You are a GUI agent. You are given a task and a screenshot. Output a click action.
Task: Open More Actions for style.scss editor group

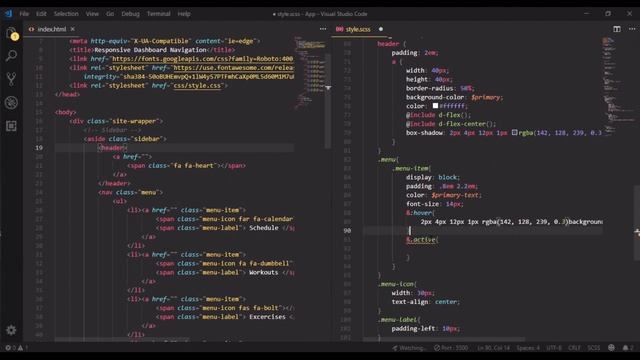point(632,29)
